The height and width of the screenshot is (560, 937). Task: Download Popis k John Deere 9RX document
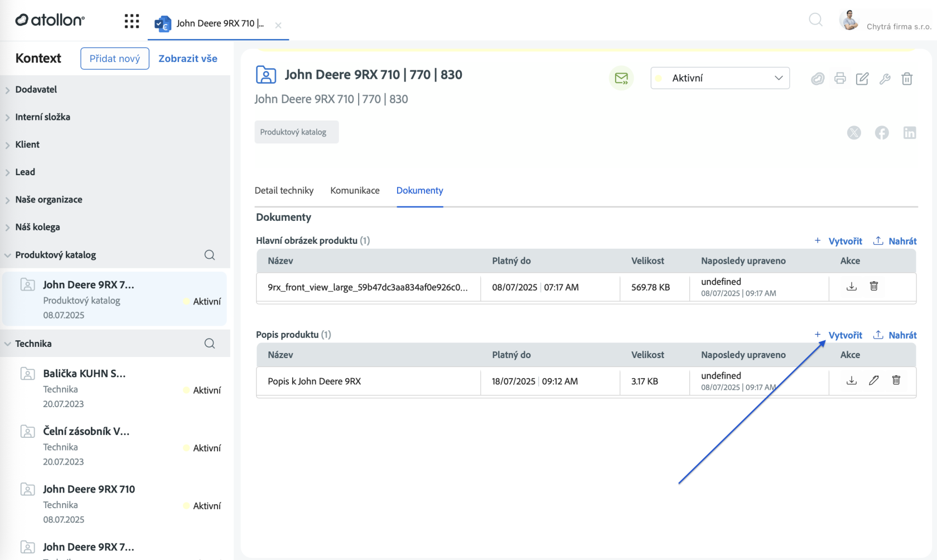[x=852, y=380]
